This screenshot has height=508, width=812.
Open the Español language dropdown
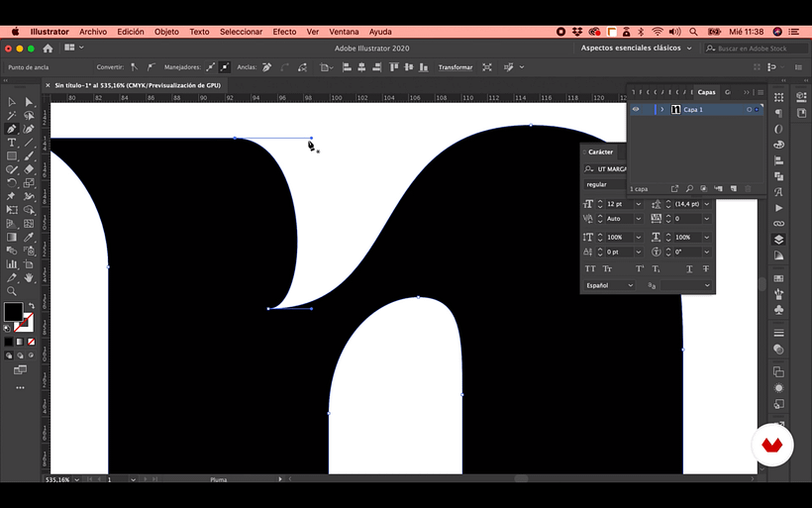(609, 285)
